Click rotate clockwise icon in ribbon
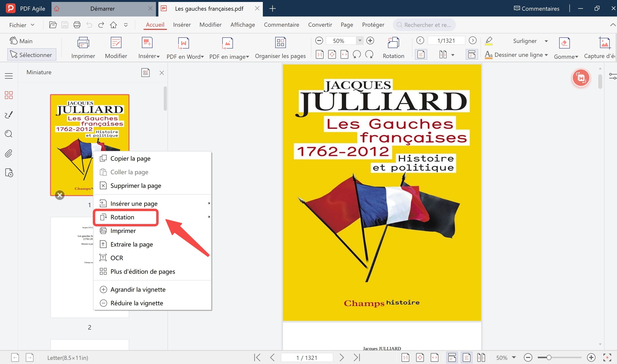 point(369,54)
